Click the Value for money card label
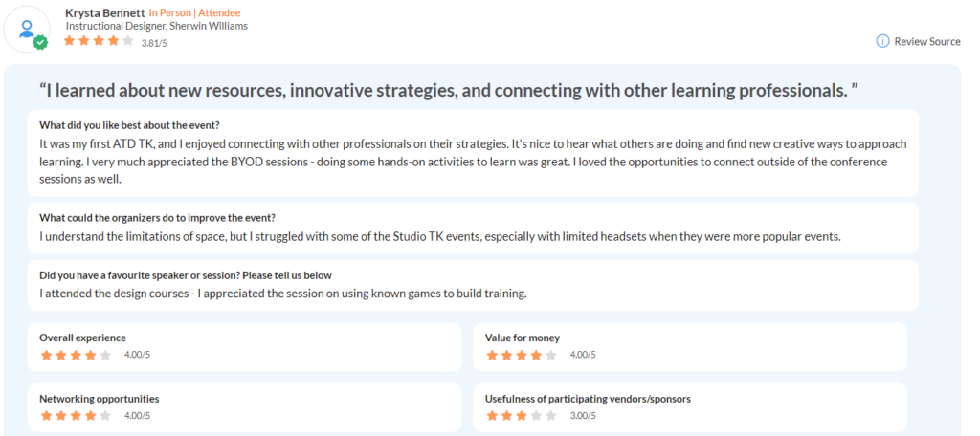The height and width of the screenshot is (436, 980). pyautogui.click(x=523, y=338)
